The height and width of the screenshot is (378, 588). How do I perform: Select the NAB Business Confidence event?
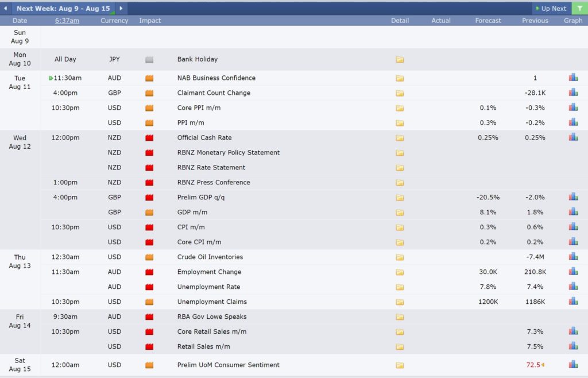[216, 78]
